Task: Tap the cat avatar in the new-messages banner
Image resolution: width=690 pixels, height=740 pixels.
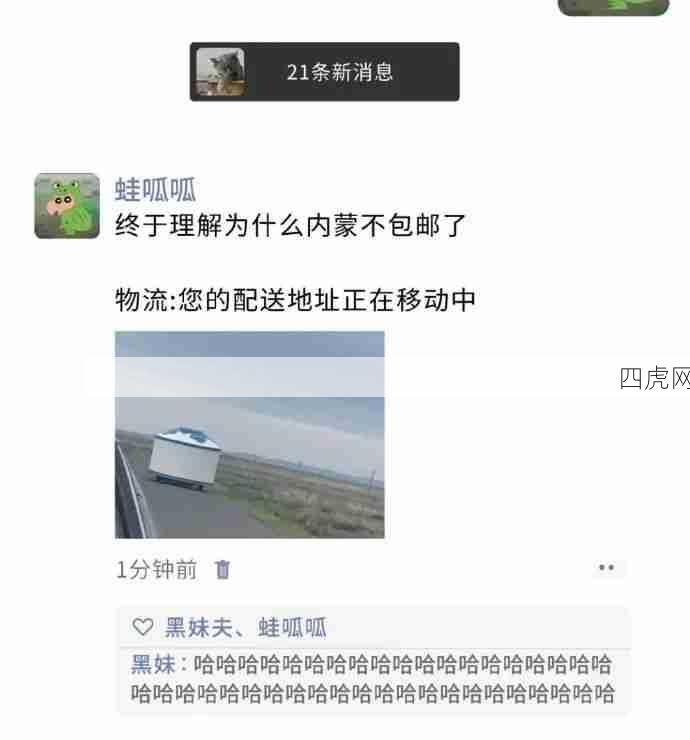Action: click(220, 72)
